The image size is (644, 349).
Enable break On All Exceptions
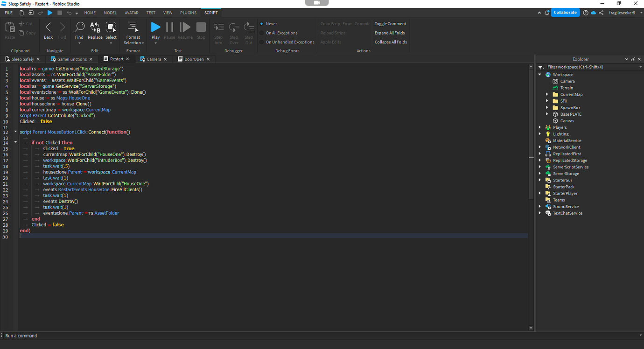click(x=280, y=33)
